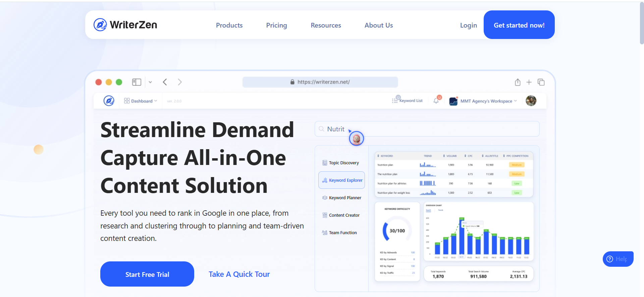Click the total search volume 911,580
The width and height of the screenshot is (644, 297).
pos(478,276)
